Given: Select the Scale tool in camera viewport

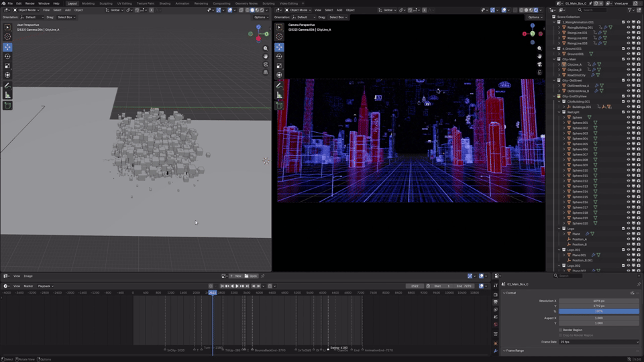Looking at the screenshot, I should click(x=279, y=66).
